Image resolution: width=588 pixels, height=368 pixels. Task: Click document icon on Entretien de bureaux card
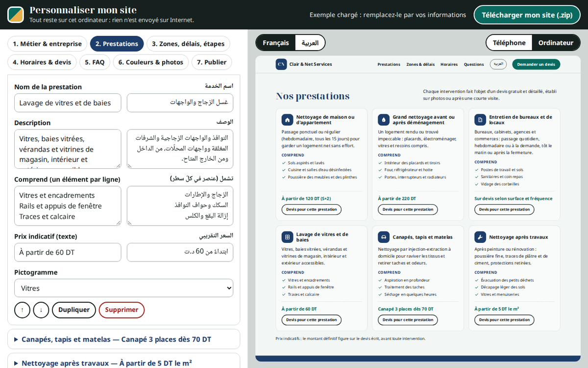[480, 120]
